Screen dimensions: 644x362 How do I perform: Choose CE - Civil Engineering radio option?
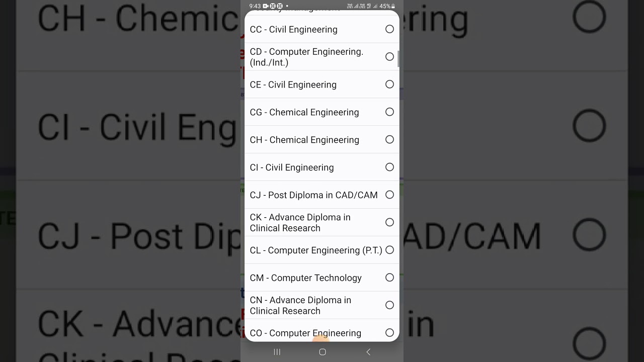389,84
